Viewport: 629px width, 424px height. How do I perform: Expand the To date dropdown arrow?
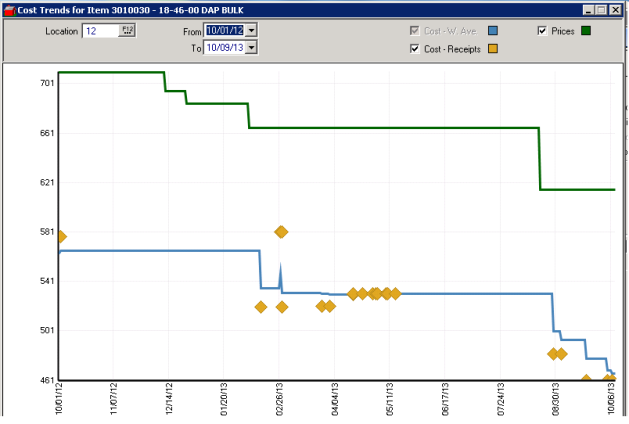point(251,47)
